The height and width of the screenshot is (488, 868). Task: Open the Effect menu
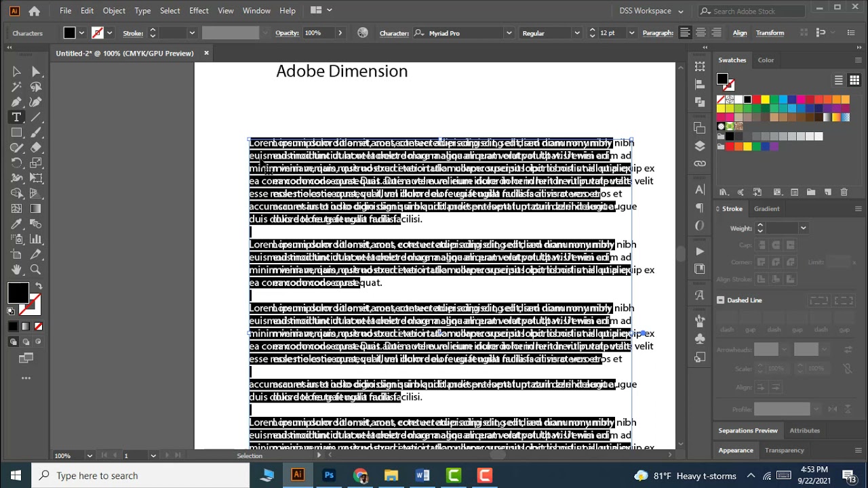[x=199, y=11]
